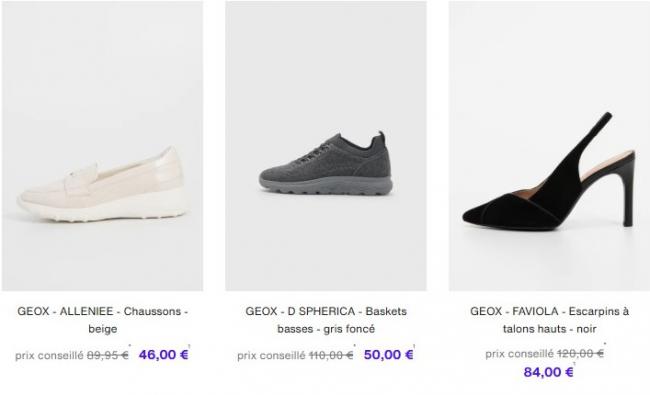Click the 50,00 € sale price

(x=388, y=355)
